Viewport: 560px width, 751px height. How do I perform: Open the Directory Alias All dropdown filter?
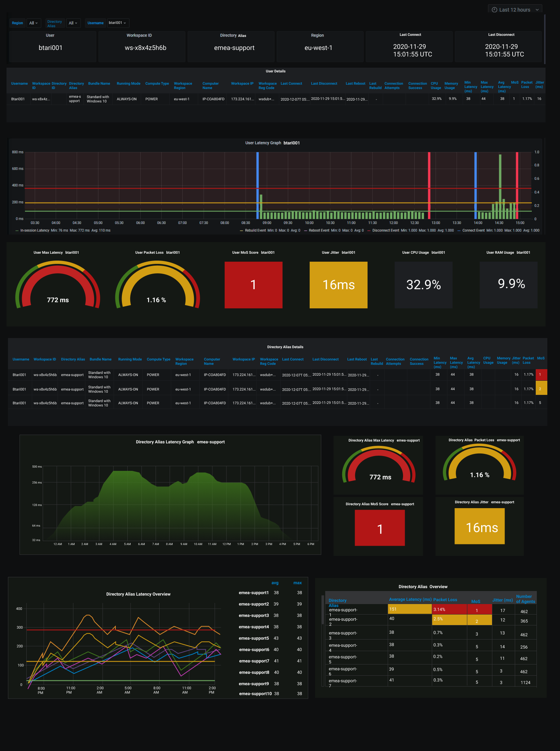[73, 23]
